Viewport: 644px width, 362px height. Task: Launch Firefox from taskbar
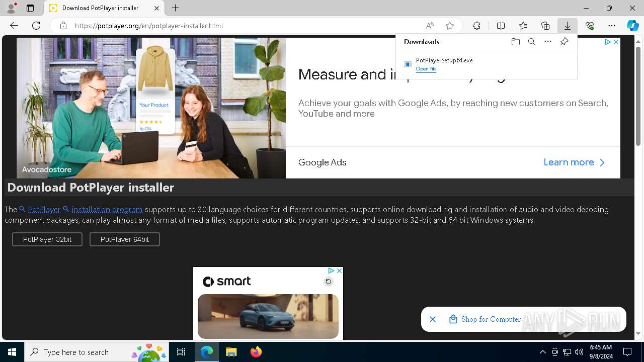click(256, 352)
